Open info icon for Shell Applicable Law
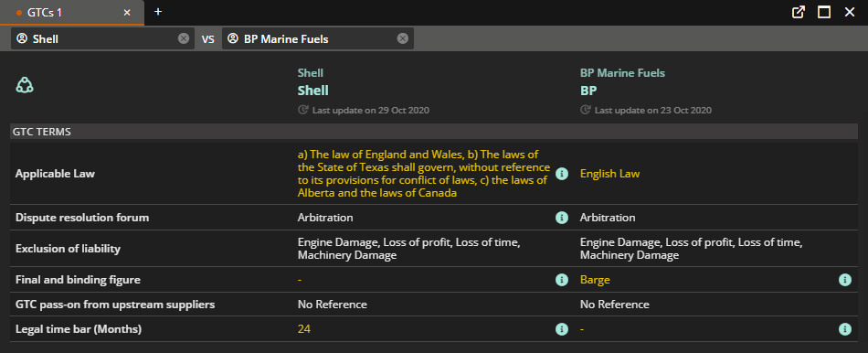The width and height of the screenshot is (868, 353). pyautogui.click(x=562, y=174)
